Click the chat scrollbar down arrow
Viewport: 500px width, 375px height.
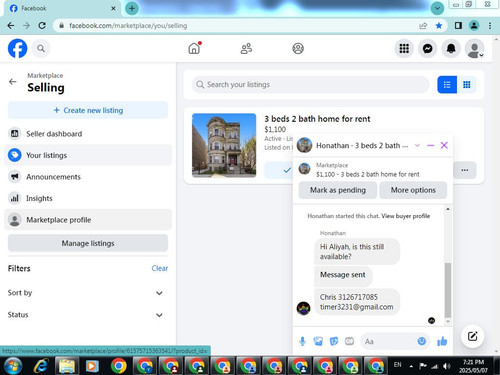[x=448, y=322]
